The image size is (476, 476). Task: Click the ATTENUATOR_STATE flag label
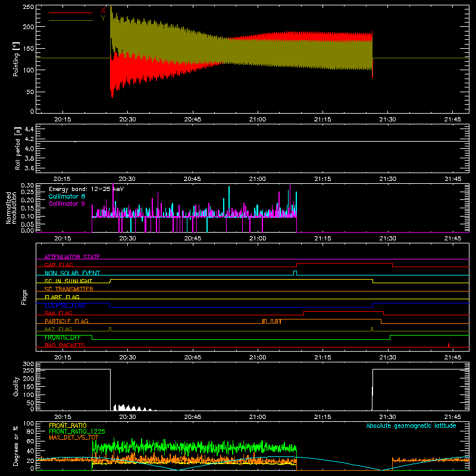click(x=72, y=257)
